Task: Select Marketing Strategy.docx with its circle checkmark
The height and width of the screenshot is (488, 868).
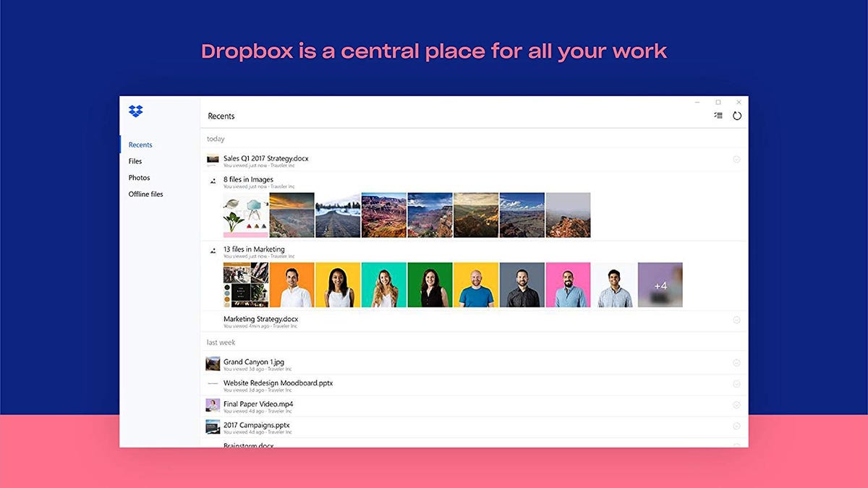Action: [736, 320]
